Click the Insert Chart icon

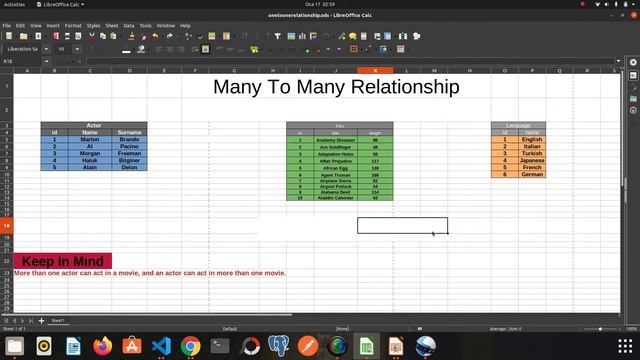pos(302,36)
